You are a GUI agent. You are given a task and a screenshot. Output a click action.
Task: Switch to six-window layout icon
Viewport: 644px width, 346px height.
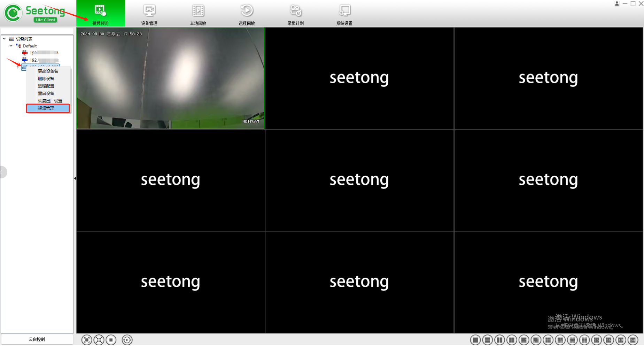click(524, 340)
